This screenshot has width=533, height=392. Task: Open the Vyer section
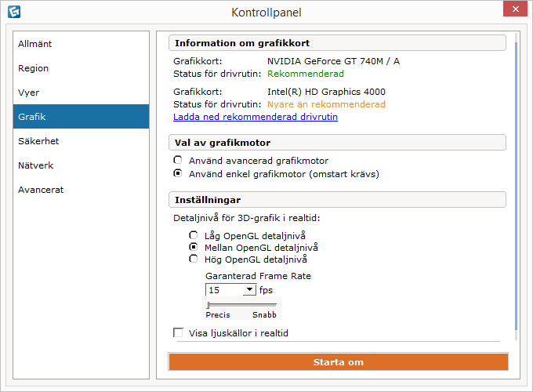click(x=81, y=93)
